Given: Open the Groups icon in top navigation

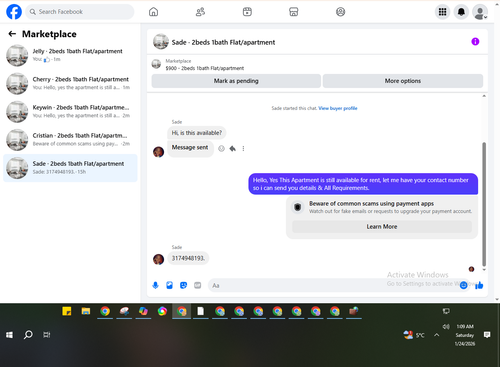Looking at the screenshot, I should click(340, 12).
